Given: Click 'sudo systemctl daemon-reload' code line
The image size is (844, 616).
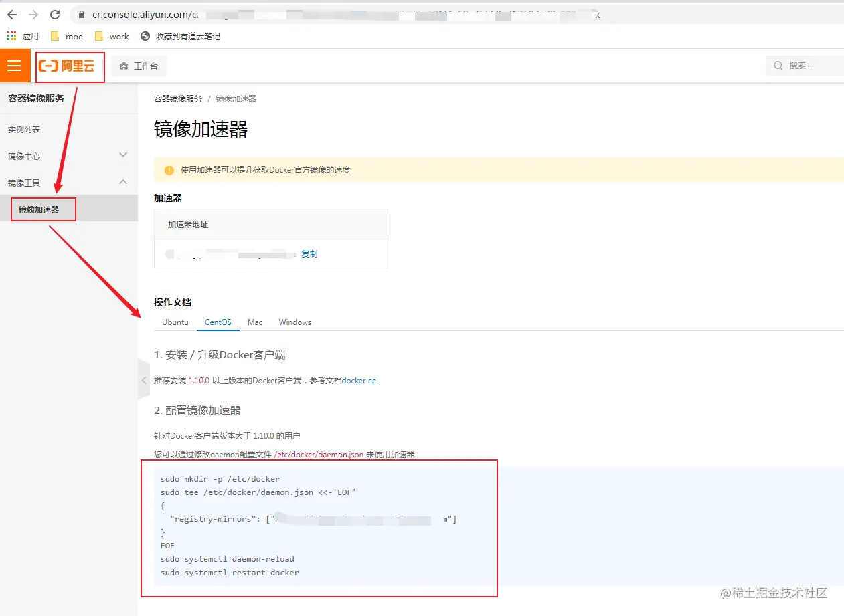Looking at the screenshot, I should pyautogui.click(x=228, y=559).
